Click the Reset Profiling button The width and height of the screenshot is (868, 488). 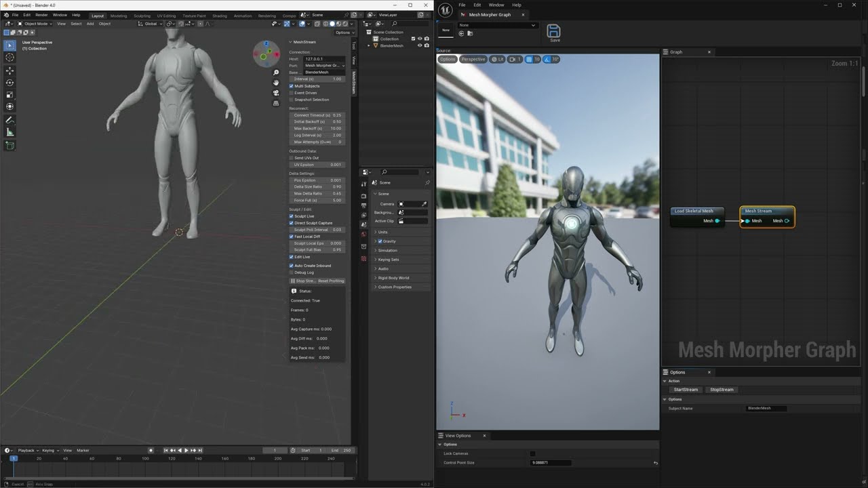(332, 281)
